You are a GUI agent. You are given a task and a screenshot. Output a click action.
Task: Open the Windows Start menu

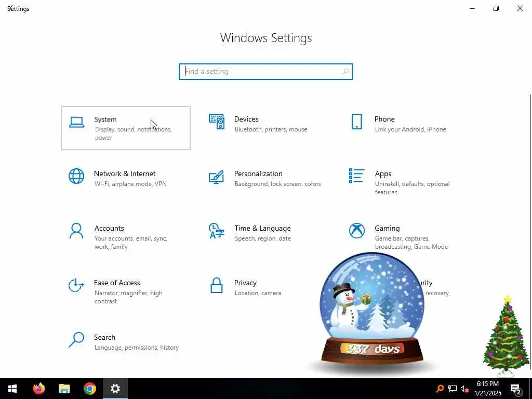point(12,389)
